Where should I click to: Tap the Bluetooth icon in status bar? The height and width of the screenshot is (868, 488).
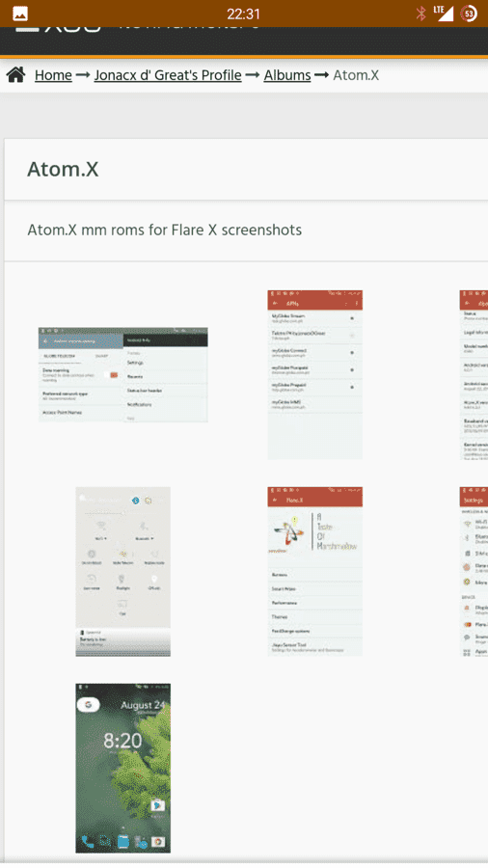[421, 14]
